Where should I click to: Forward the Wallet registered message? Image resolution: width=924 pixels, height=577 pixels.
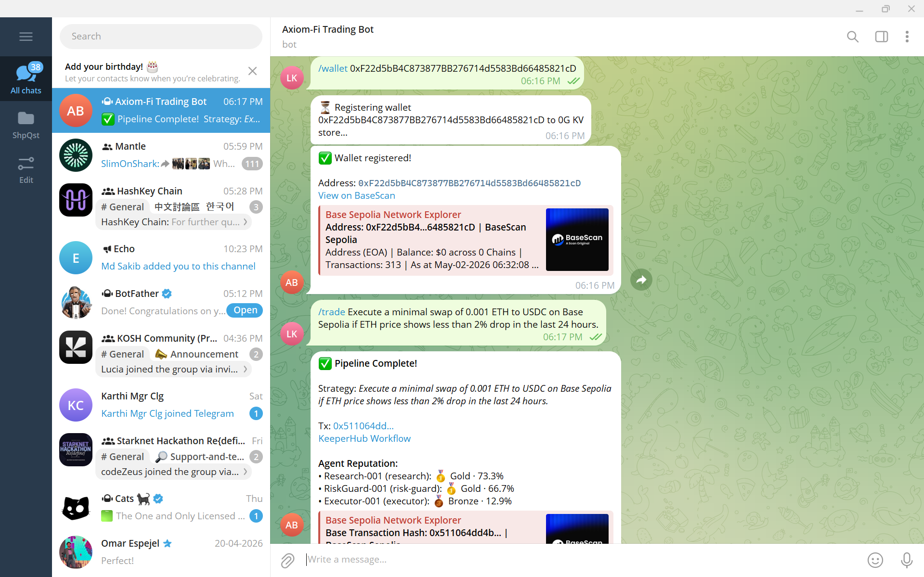[x=641, y=280]
